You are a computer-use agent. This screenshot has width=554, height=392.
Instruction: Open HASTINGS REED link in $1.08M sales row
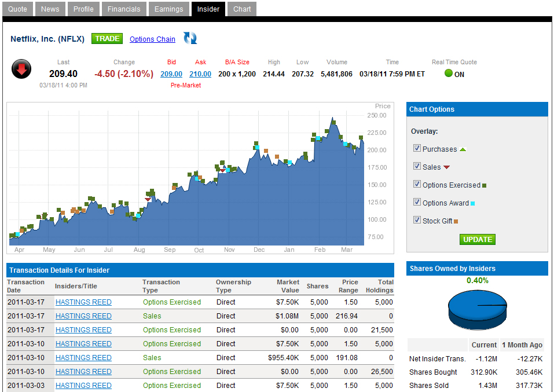click(83, 316)
